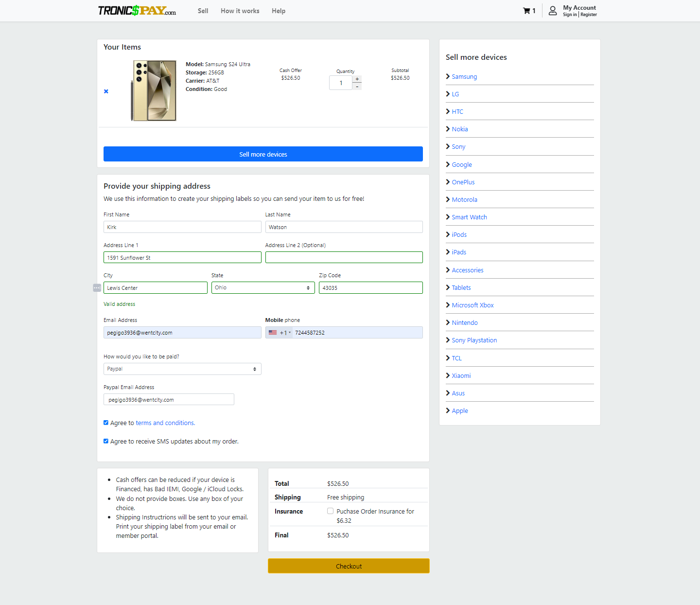Click the First Name field with Kirk
Image resolution: width=700 pixels, height=605 pixels.
coord(182,227)
